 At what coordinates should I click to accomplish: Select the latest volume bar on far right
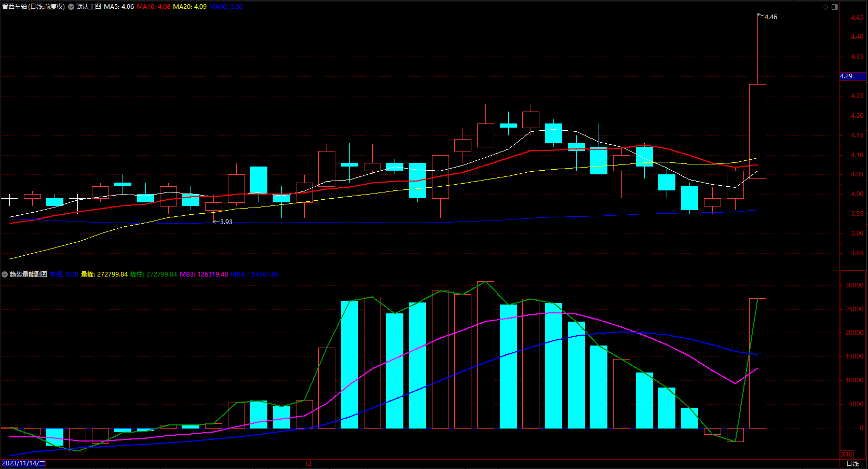tap(757, 363)
